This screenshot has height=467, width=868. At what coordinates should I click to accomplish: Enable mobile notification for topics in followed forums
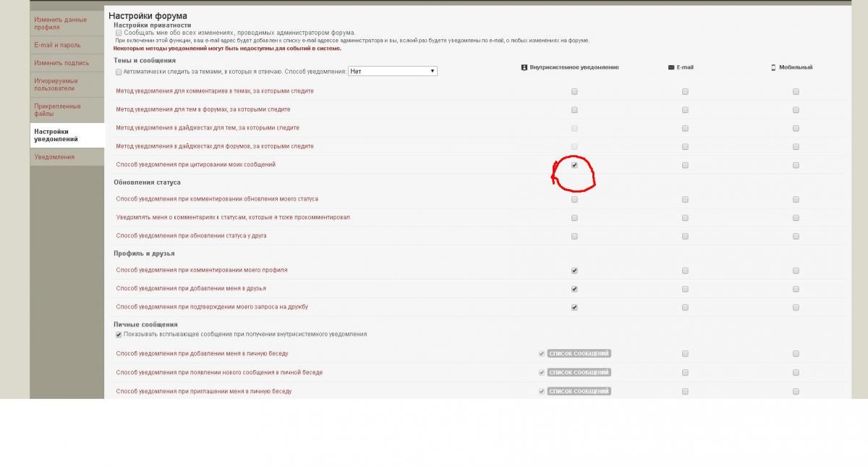coord(796,110)
